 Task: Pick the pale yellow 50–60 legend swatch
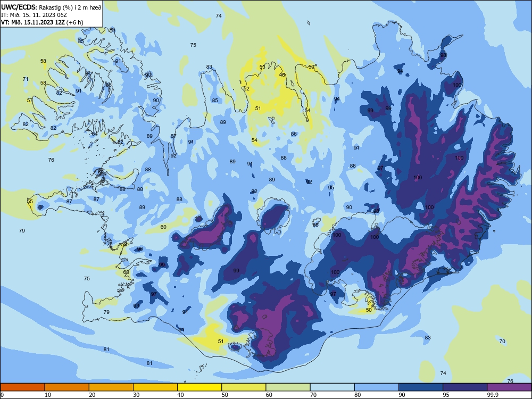244,387
